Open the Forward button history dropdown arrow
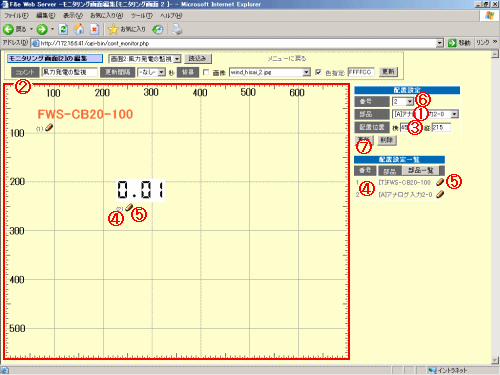Image resolution: width=500 pixels, height=375 pixels. 52,29
